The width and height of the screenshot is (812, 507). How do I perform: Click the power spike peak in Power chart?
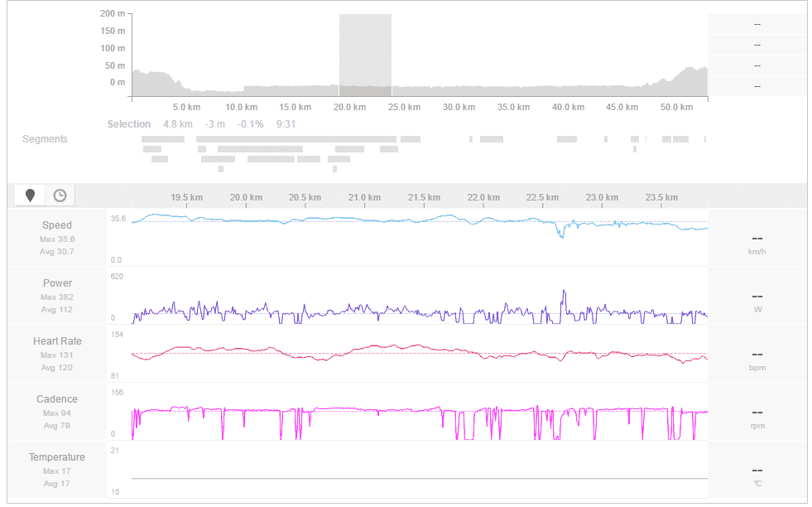(x=564, y=292)
